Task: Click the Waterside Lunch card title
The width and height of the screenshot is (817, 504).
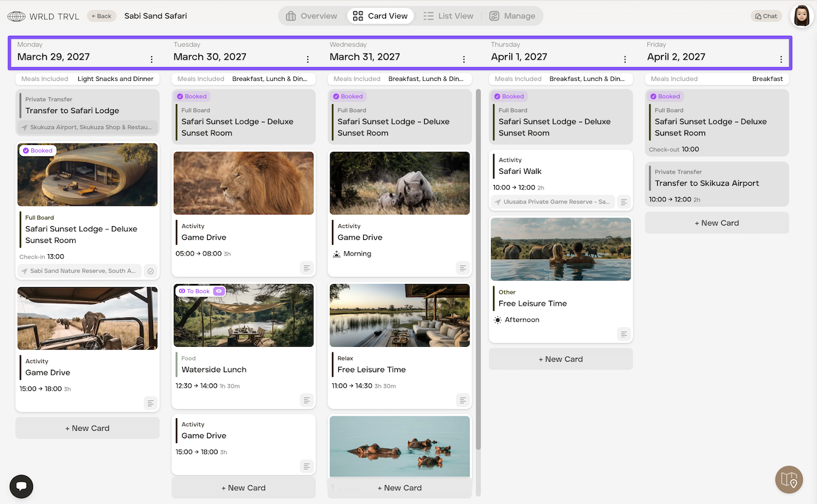Action: [x=214, y=370]
